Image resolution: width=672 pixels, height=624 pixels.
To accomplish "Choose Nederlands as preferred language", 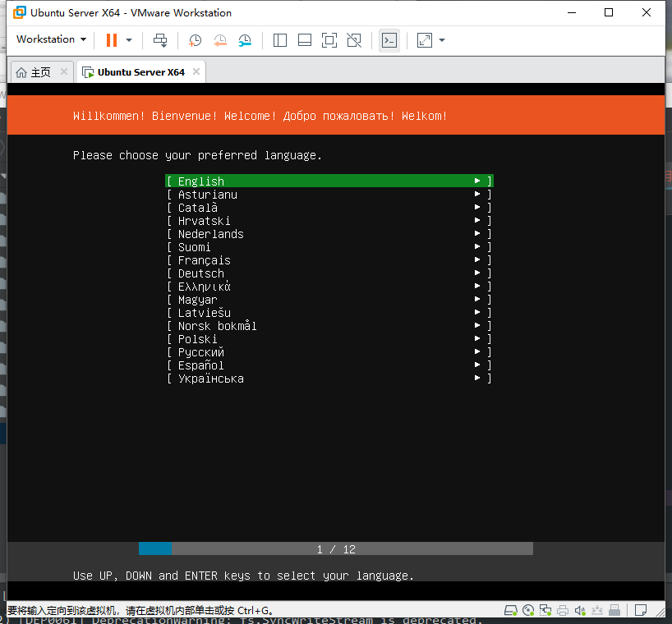I will pyautogui.click(x=329, y=234).
